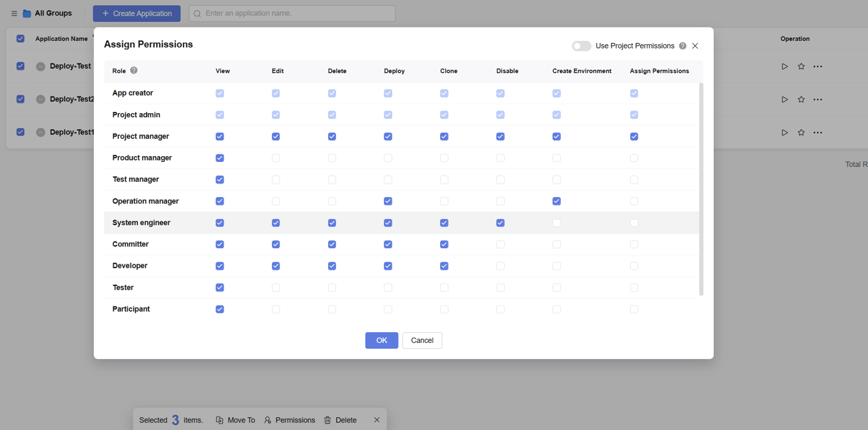Image resolution: width=868 pixels, height=430 pixels.
Task: Uncheck Create Environment for Operation manager
Action: point(556,201)
